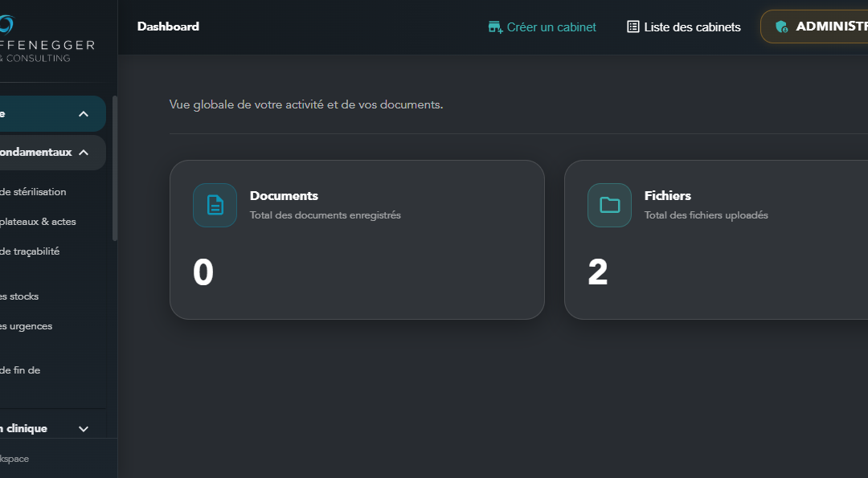Image resolution: width=868 pixels, height=478 pixels.
Task: Click the administrator shield icon
Action: (782, 27)
